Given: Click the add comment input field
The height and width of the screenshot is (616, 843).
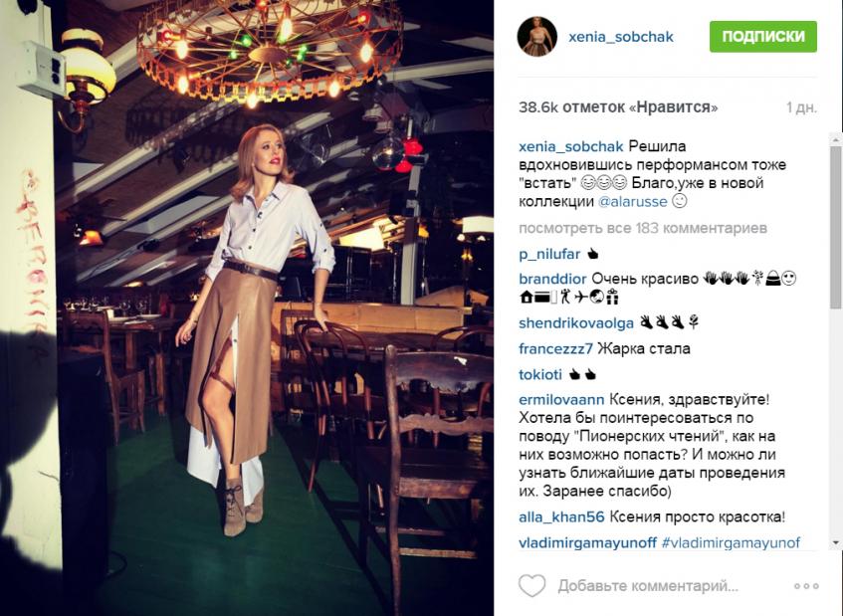Looking at the screenshot, I should pos(647,586).
